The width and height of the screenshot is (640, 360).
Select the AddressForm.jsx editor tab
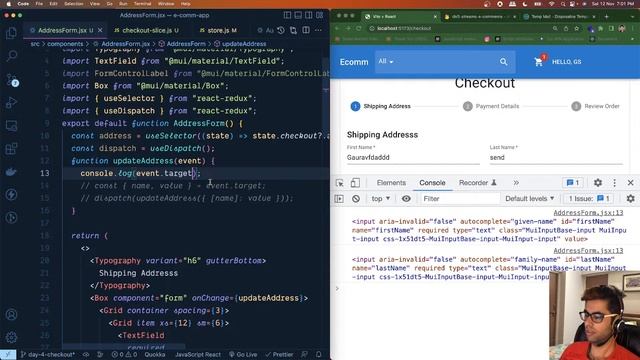(x=62, y=30)
